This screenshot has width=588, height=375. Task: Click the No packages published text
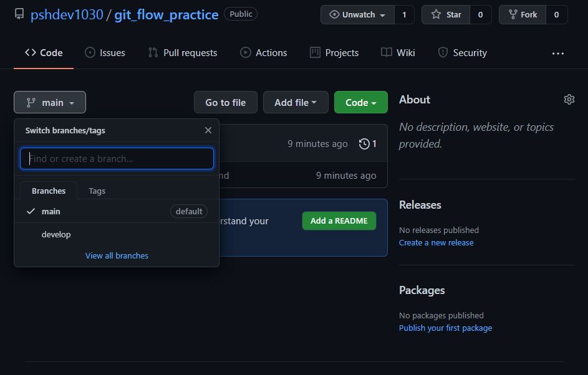[x=441, y=315]
